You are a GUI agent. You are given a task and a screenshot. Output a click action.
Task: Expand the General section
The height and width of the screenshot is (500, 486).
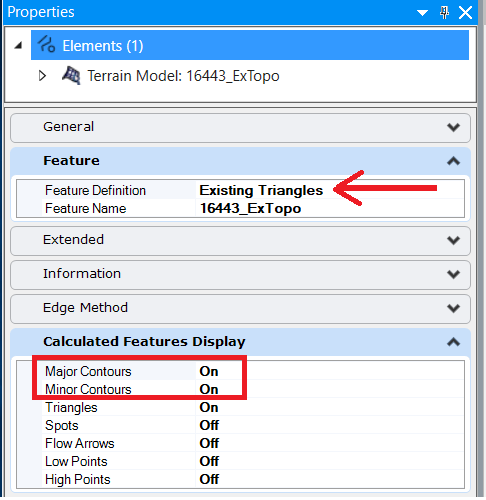(x=453, y=127)
